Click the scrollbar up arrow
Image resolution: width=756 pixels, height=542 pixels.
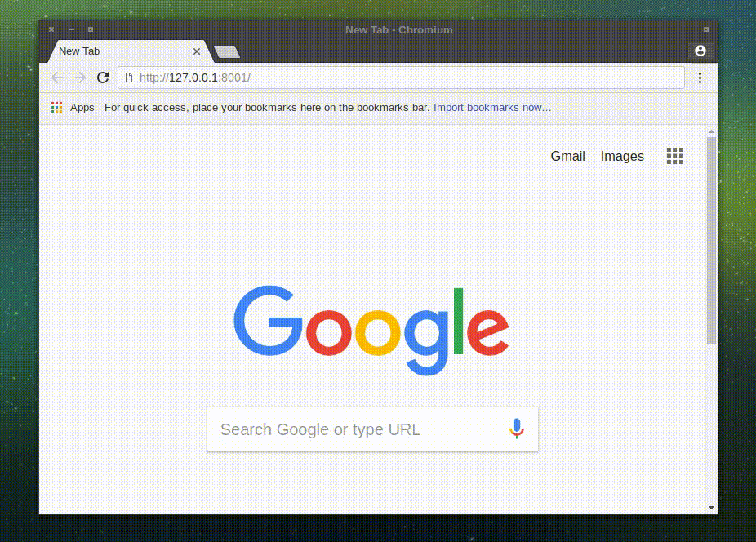pos(711,131)
